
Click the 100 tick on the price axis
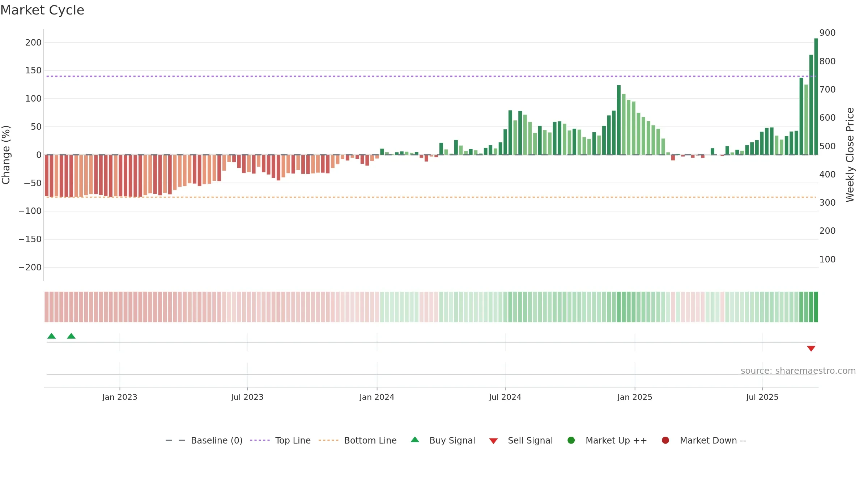pyautogui.click(x=827, y=260)
